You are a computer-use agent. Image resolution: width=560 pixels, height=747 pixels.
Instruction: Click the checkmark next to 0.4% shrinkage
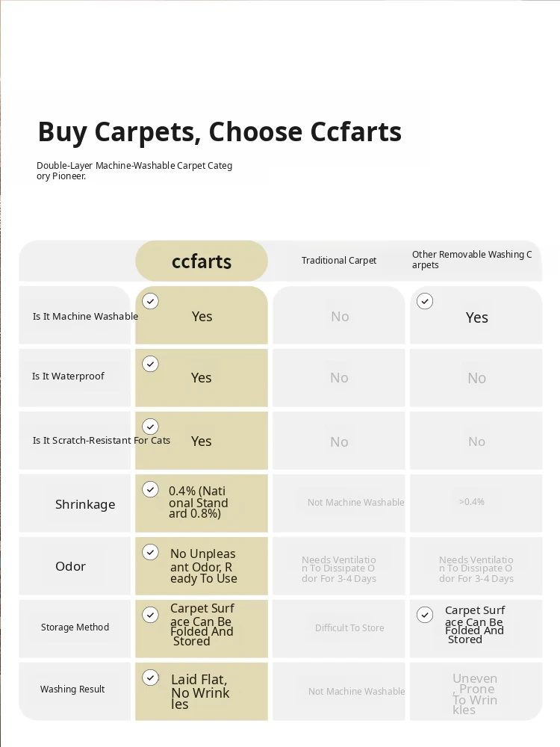tap(151, 489)
